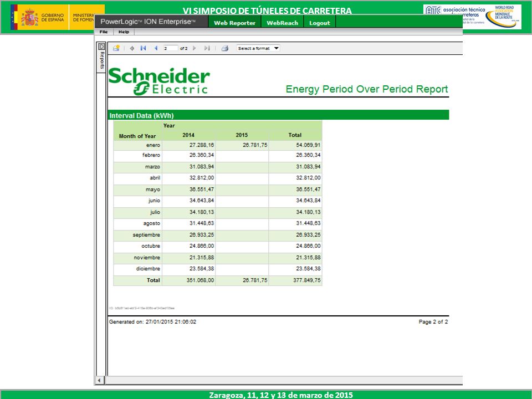
Task: Click the noviembre value 21.315,88 in 2014
Action: 202,258
